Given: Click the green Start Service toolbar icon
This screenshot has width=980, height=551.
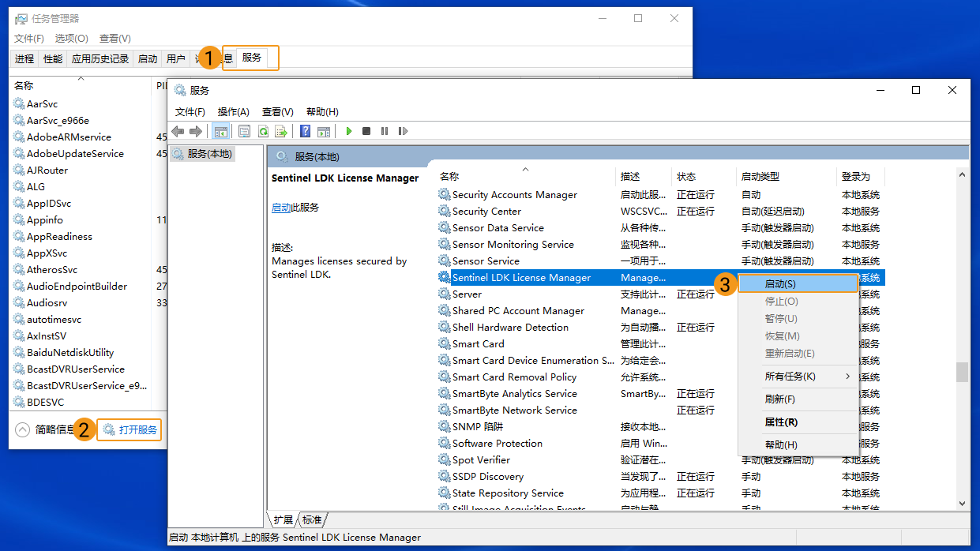Looking at the screenshot, I should [x=348, y=131].
